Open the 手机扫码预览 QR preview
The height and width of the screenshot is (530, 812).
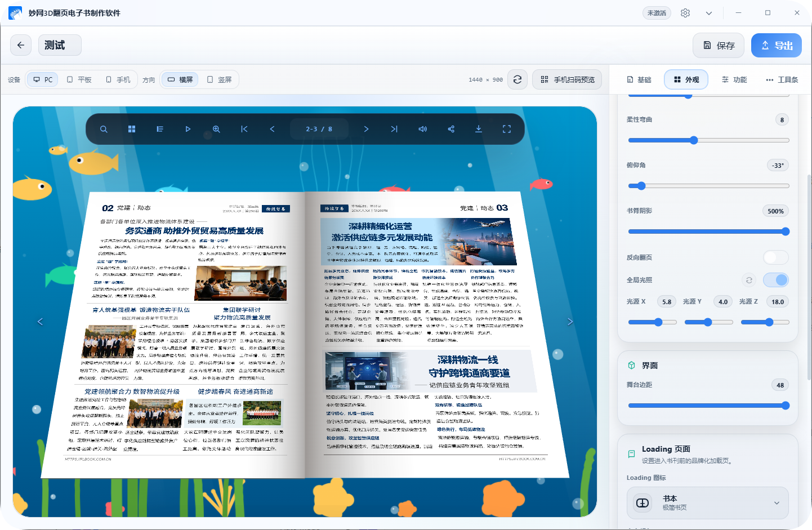(567, 79)
